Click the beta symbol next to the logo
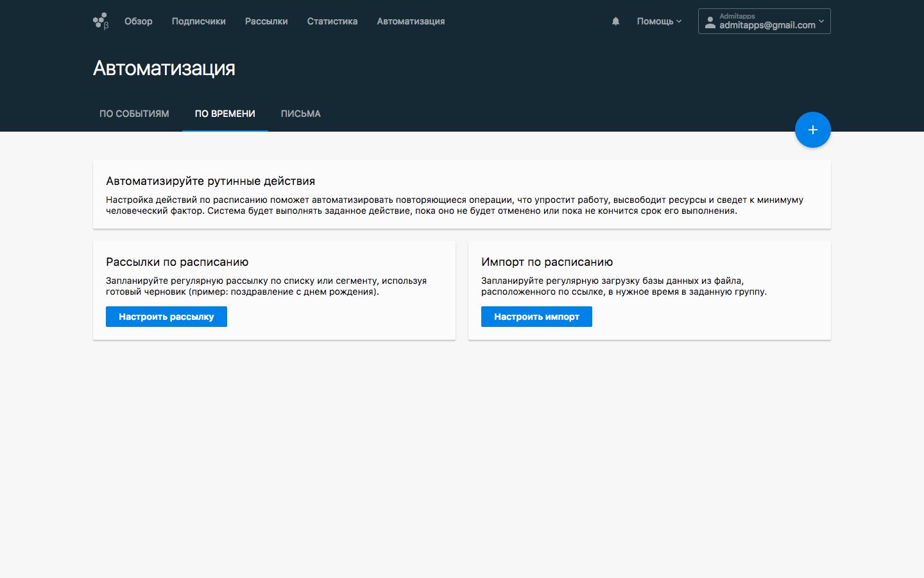924x578 pixels. 107,24
